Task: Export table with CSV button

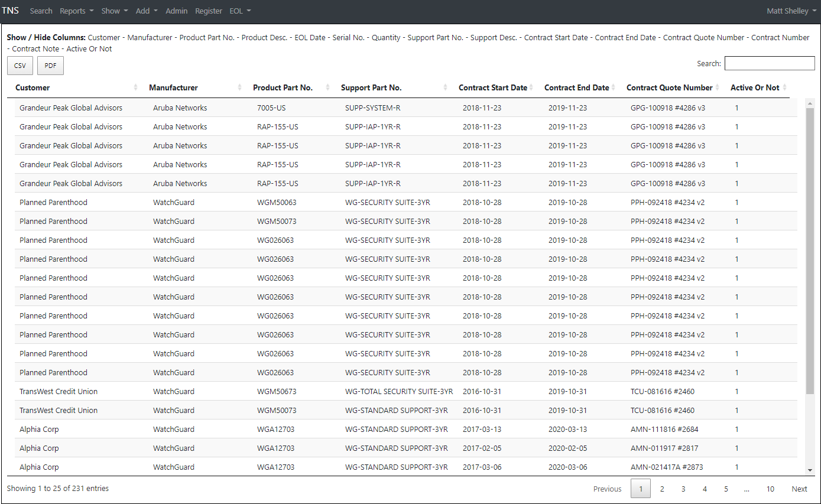Action: tap(20, 66)
